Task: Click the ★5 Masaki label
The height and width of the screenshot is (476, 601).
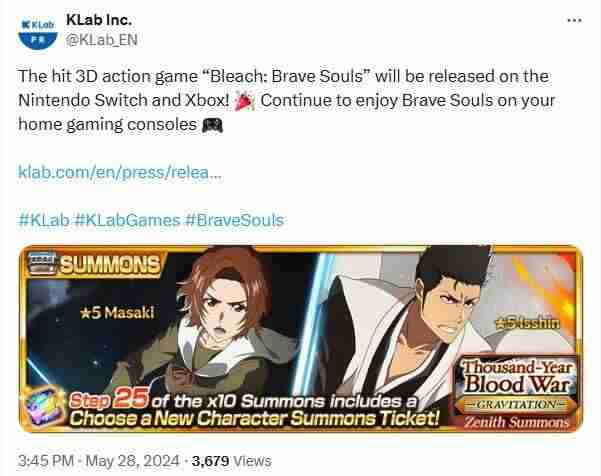Action: coord(117,313)
